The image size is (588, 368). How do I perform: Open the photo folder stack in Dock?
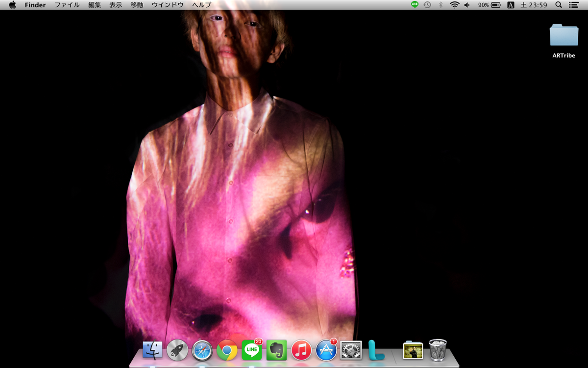(x=413, y=350)
